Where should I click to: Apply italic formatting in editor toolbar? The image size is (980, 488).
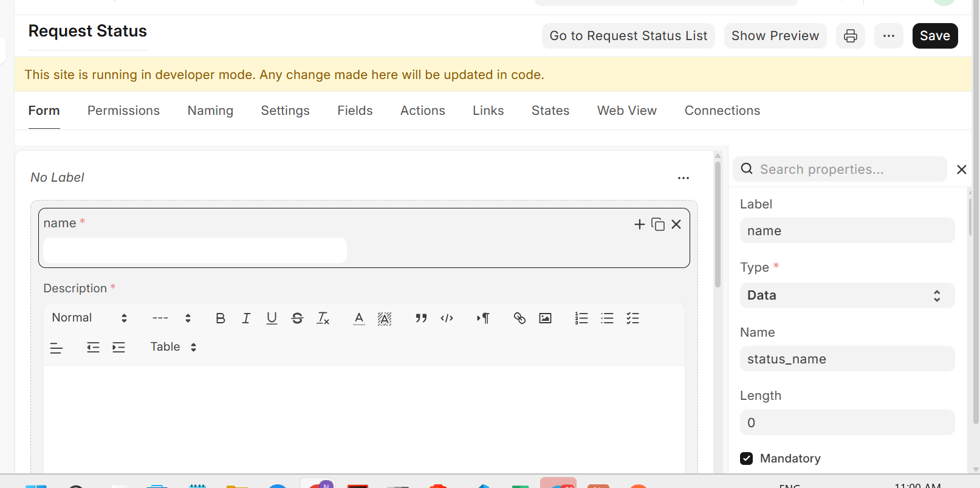click(246, 318)
